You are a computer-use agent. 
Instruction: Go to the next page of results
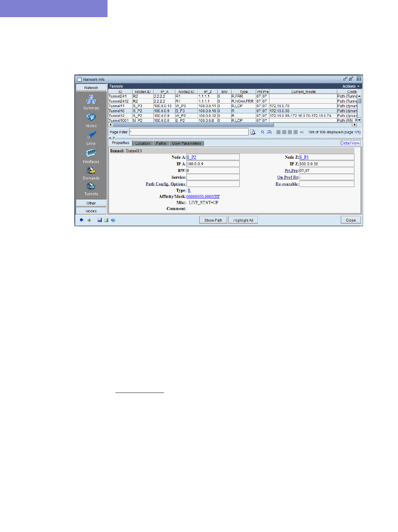pos(290,132)
